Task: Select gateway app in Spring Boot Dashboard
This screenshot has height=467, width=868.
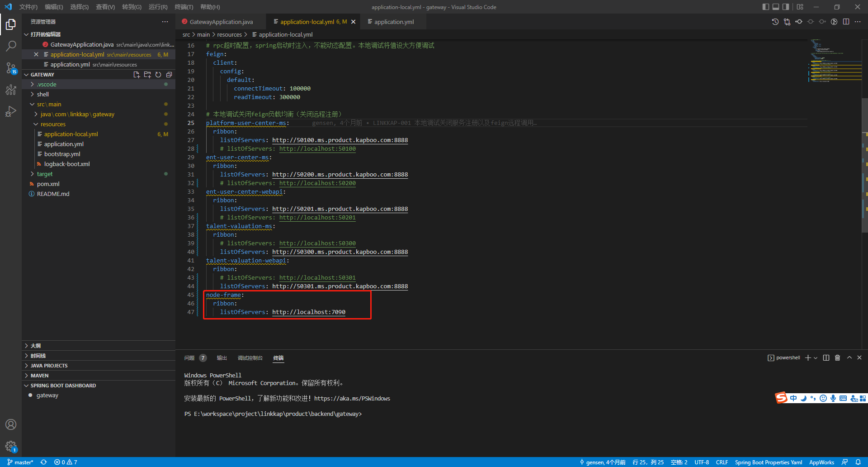Action: (47, 396)
